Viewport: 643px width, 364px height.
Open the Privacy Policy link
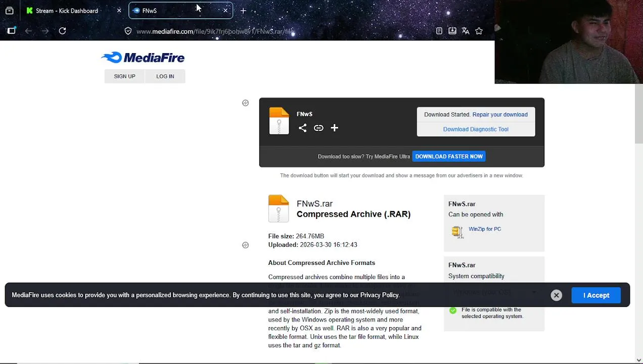(380, 295)
